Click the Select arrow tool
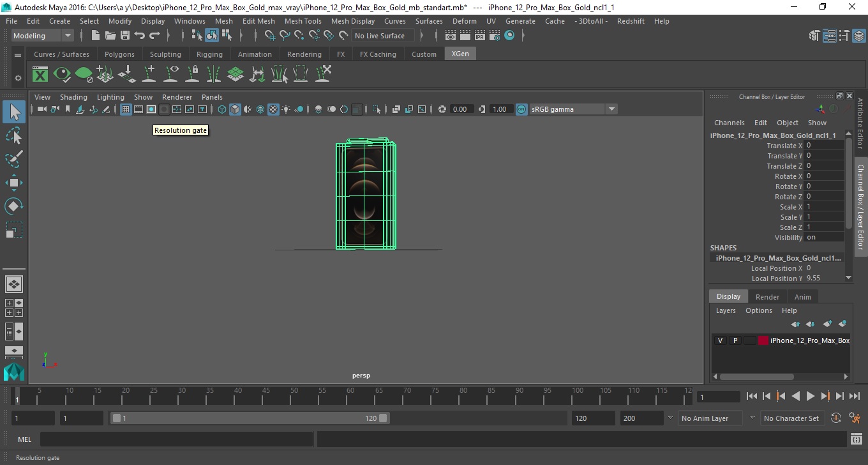 14,112
